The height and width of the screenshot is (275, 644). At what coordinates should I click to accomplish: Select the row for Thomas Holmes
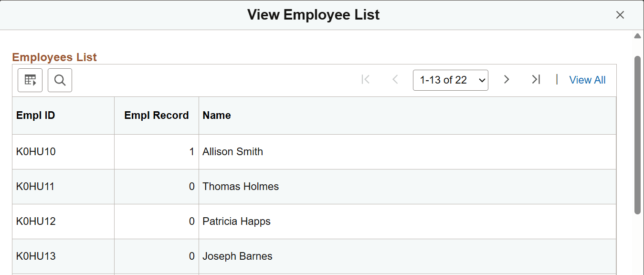tap(241, 186)
